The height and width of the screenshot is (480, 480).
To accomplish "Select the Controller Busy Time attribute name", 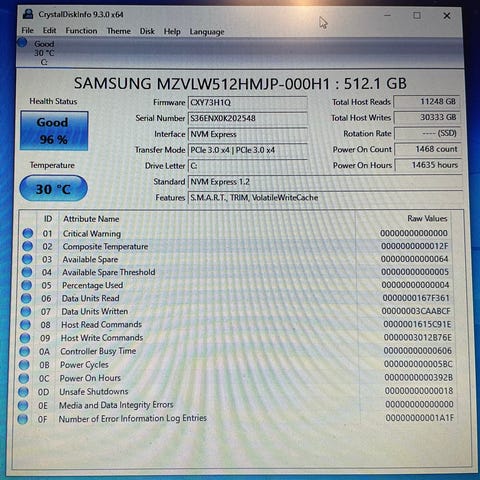I will tap(98, 351).
